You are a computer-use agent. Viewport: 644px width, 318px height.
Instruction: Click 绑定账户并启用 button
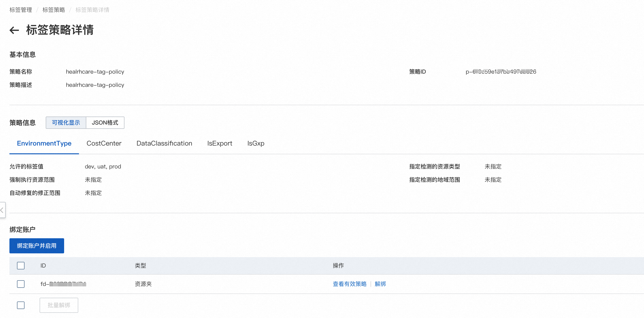tap(37, 246)
